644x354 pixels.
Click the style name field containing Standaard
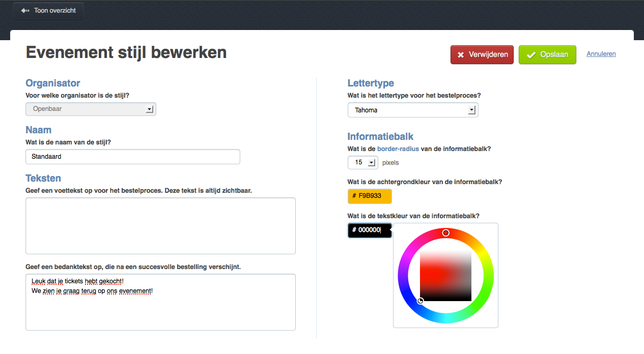point(133,157)
